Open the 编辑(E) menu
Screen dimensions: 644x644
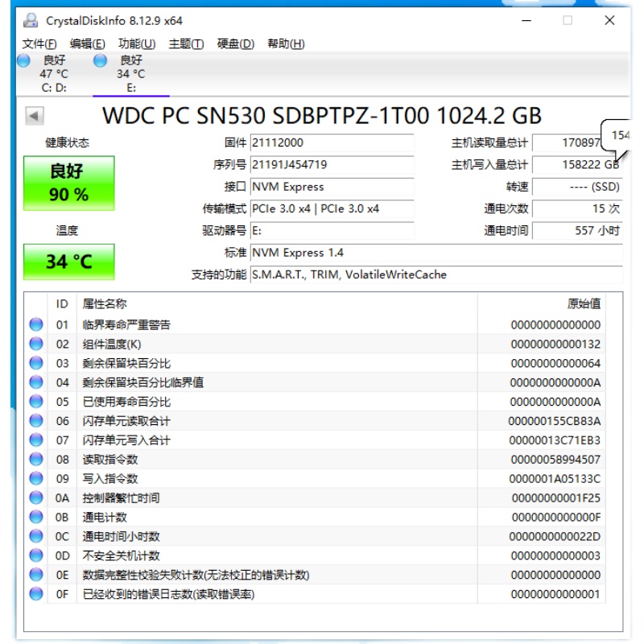(x=87, y=43)
